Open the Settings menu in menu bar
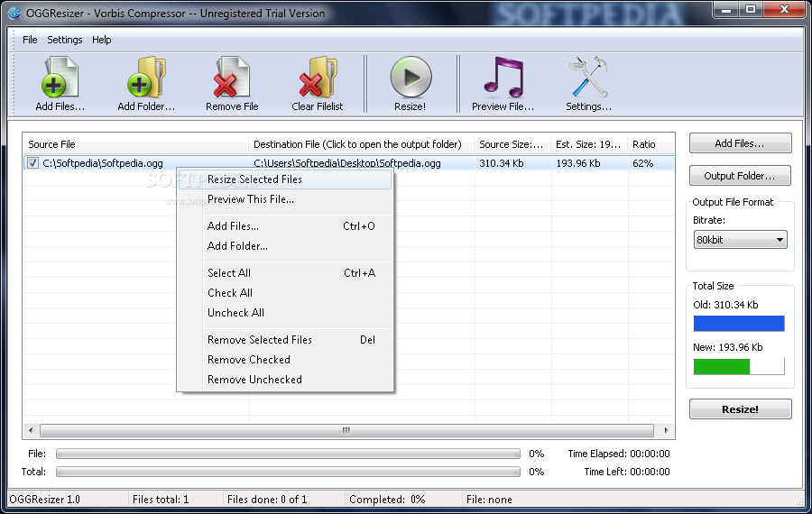Image resolution: width=812 pixels, height=514 pixels. [x=65, y=40]
